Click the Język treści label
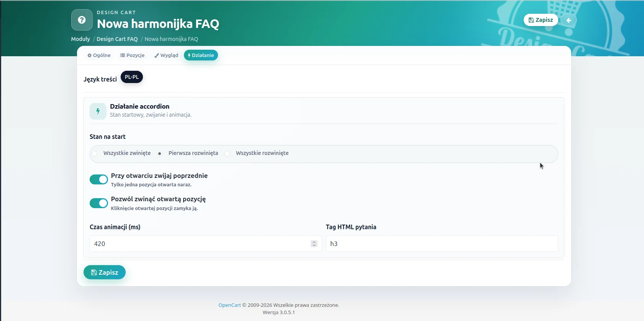The image size is (644, 321). pyautogui.click(x=100, y=79)
